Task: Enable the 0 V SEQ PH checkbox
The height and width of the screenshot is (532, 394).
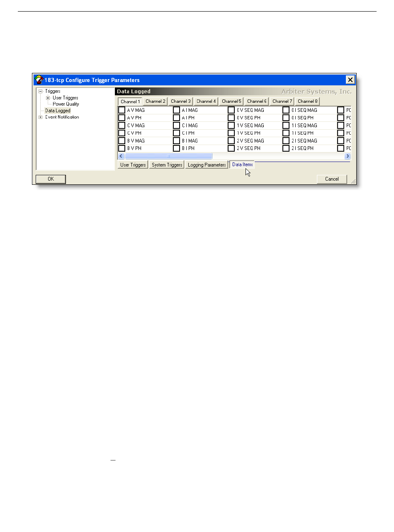Action: click(231, 118)
